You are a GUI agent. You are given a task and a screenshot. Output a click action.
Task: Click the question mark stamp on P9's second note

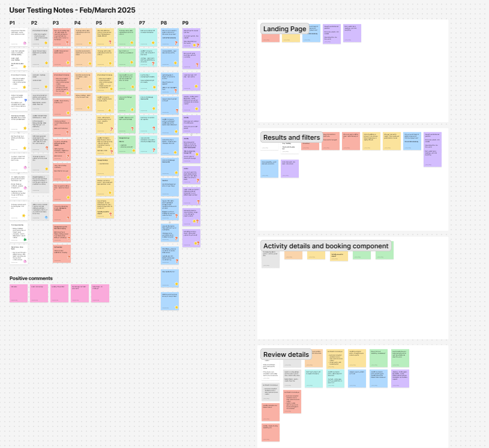click(x=197, y=65)
